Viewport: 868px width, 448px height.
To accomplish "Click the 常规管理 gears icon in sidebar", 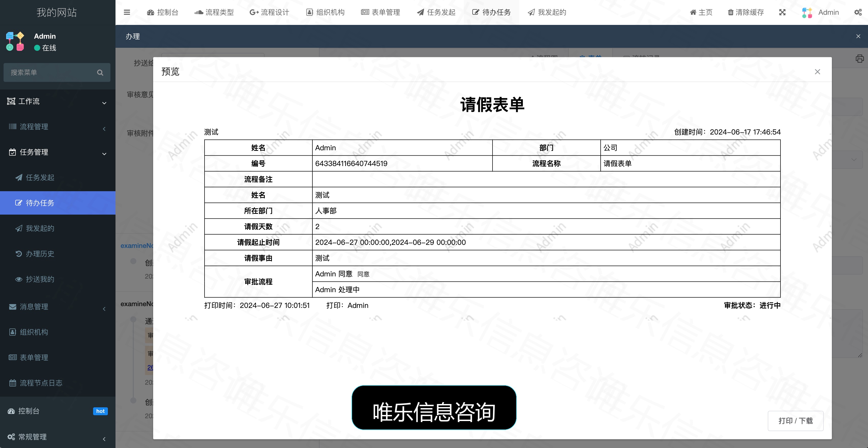I will pyautogui.click(x=11, y=437).
